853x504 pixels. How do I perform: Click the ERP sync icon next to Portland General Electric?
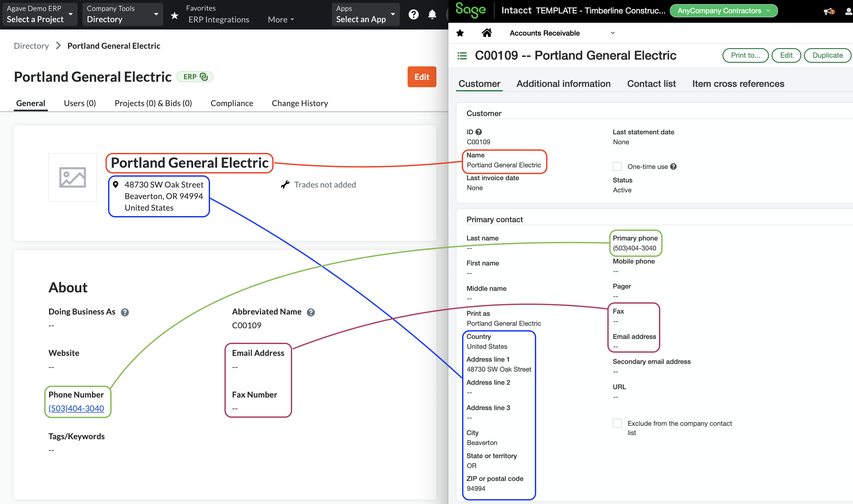click(x=204, y=77)
